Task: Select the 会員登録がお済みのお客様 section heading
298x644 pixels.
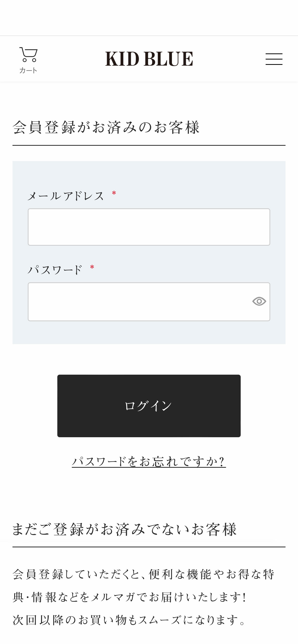Action: [x=107, y=127]
